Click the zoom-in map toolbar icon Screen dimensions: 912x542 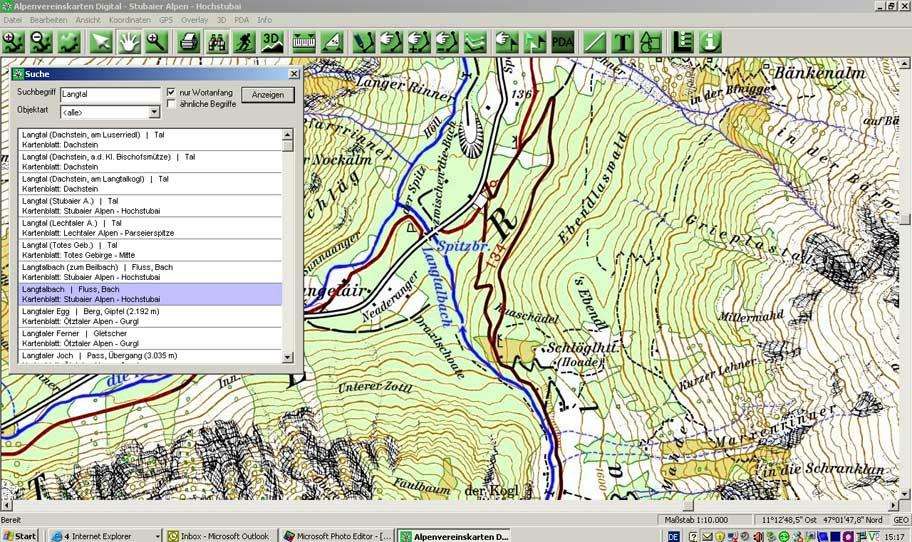click(x=13, y=42)
